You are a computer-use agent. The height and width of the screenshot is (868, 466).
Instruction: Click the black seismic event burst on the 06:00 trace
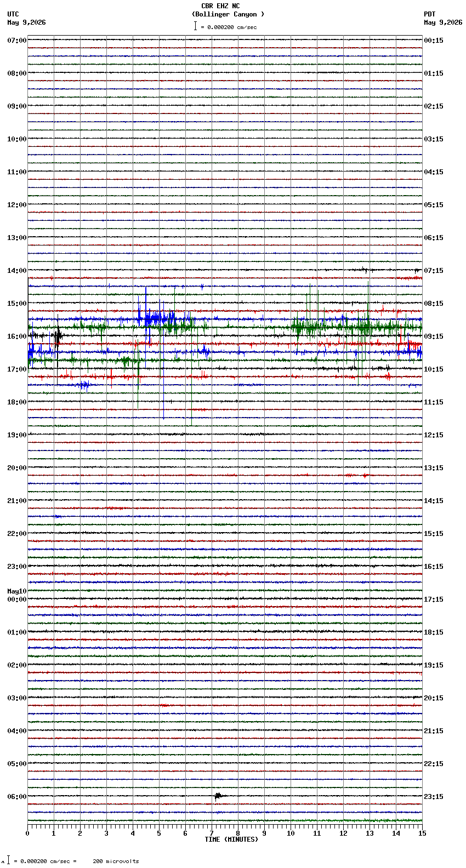point(218,796)
